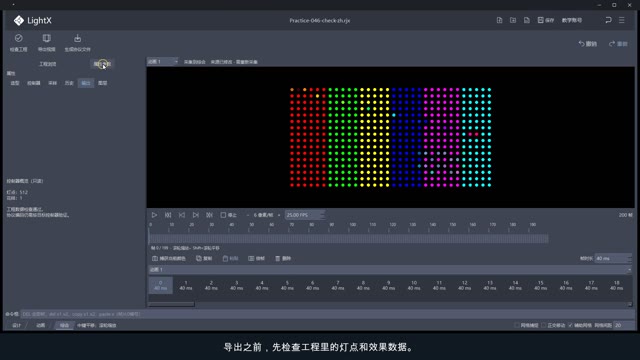Select the fourth tab in the property tab row

69,83
